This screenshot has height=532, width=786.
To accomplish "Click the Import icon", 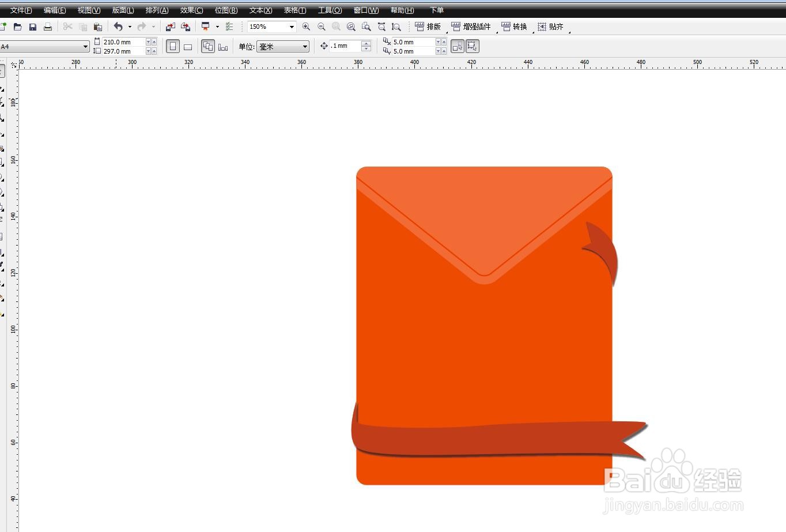I will coord(171,27).
